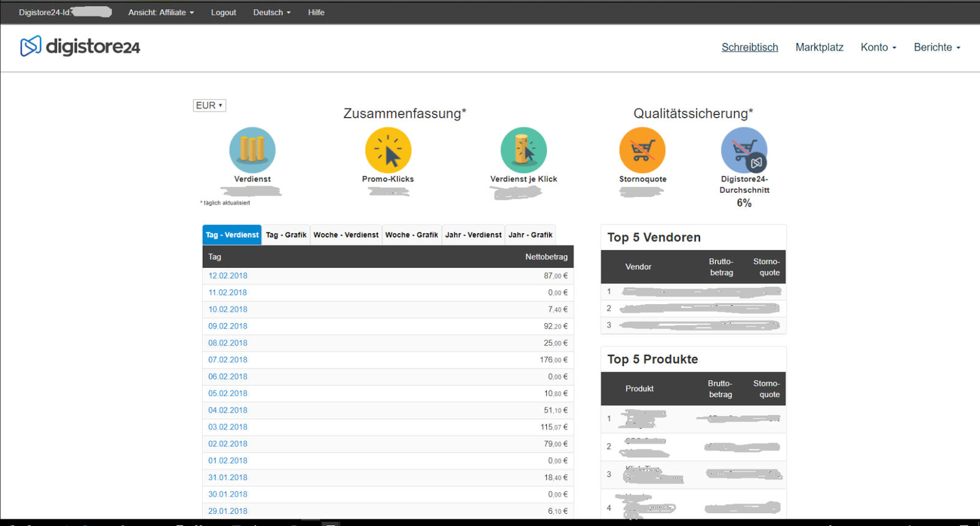Click the Promo-Klicks cursor icon
The image size is (980, 526).
pos(388,150)
